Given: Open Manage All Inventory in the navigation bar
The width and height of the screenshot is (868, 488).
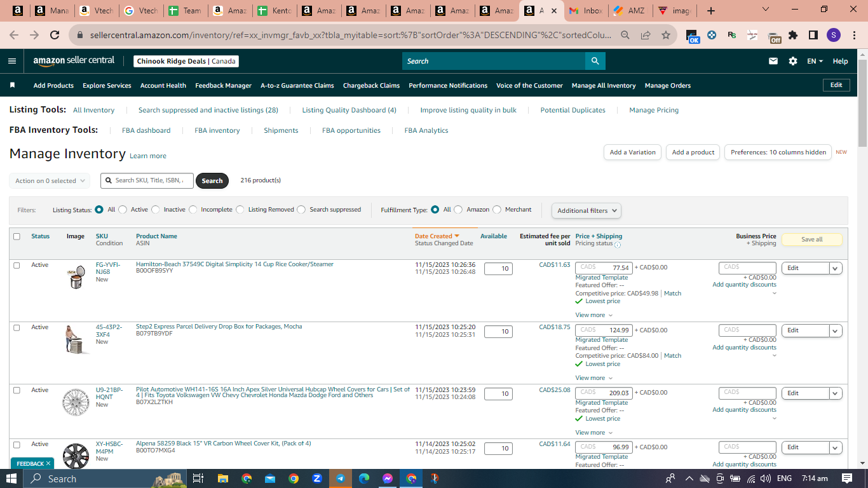Looking at the screenshot, I should (604, 85).
